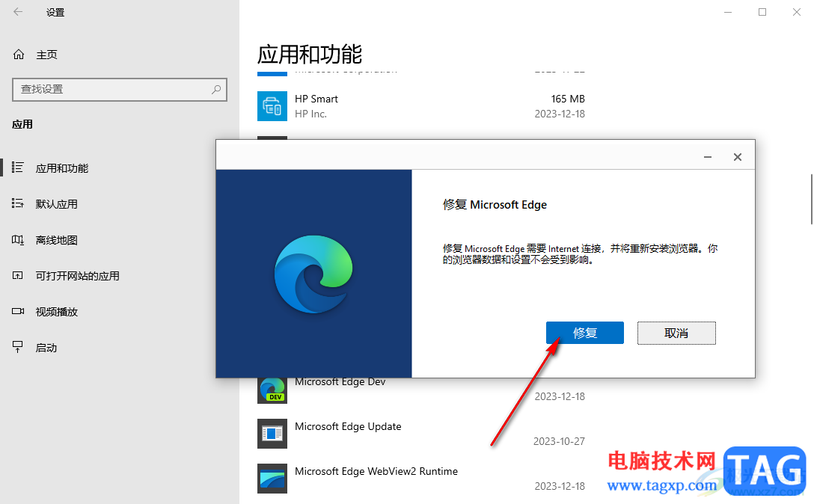814x504 pixels.
Task: Click the 取消 button in the dialog
Action: click(676, 333)
